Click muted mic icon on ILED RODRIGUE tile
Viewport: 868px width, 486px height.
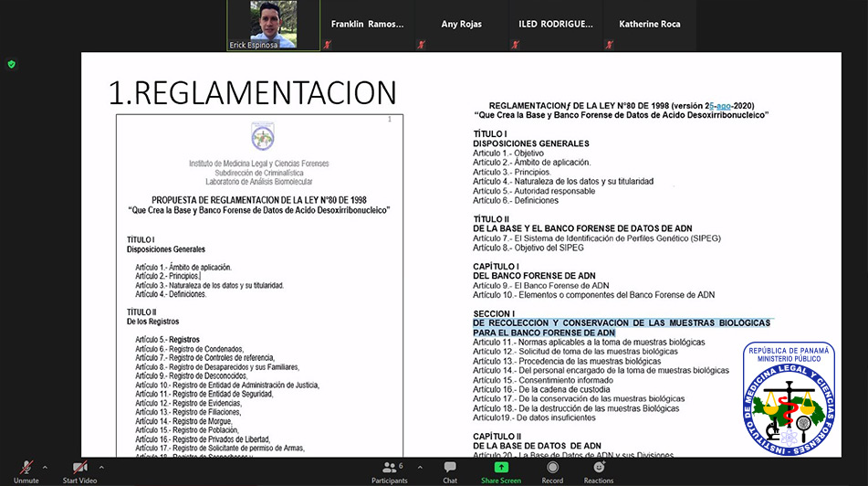coord(516,45)
